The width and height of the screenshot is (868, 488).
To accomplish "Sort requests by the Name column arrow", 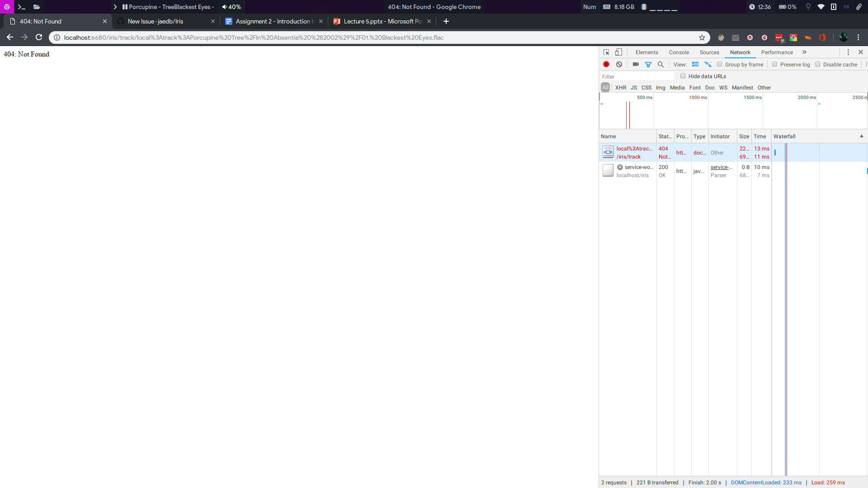I will [x=861, y=136].
